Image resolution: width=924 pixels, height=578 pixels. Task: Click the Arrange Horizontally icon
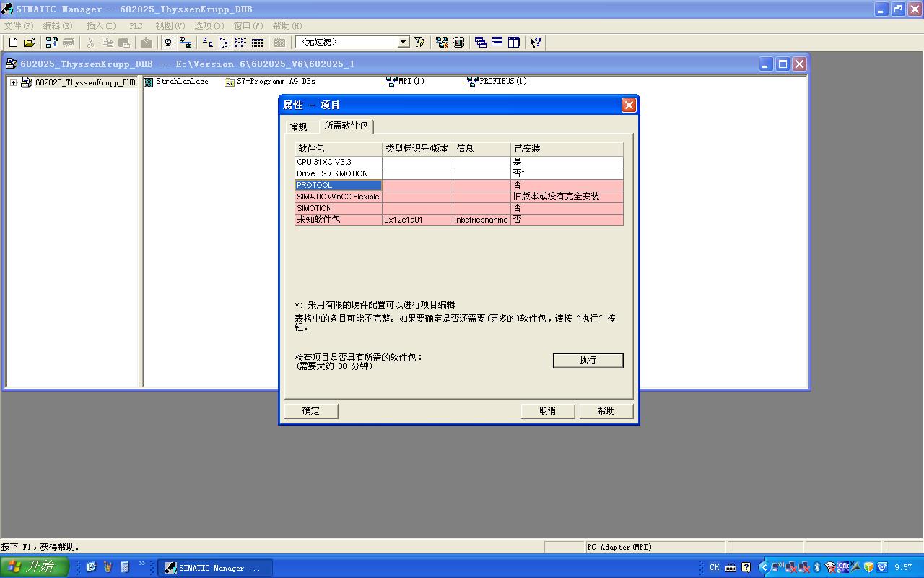[497, 43]
